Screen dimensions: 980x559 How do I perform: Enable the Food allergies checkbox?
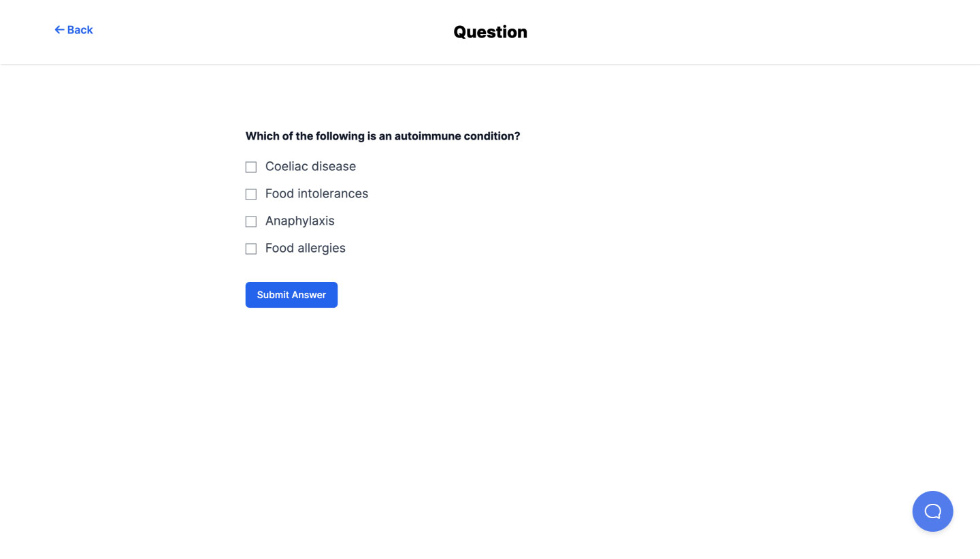pyautogui.click(x=251, y=249)
